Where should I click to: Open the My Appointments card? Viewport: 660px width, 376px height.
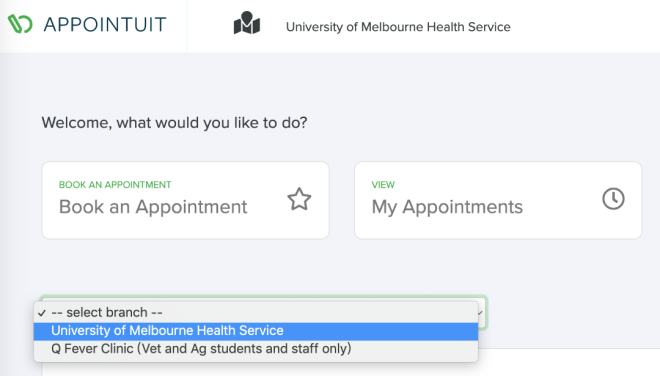[498, 200]
